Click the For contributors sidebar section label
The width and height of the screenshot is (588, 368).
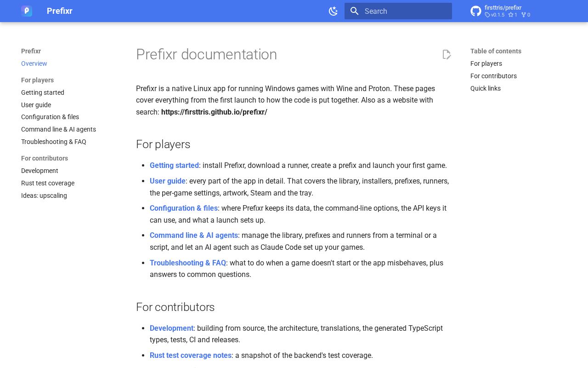[45, 158]
